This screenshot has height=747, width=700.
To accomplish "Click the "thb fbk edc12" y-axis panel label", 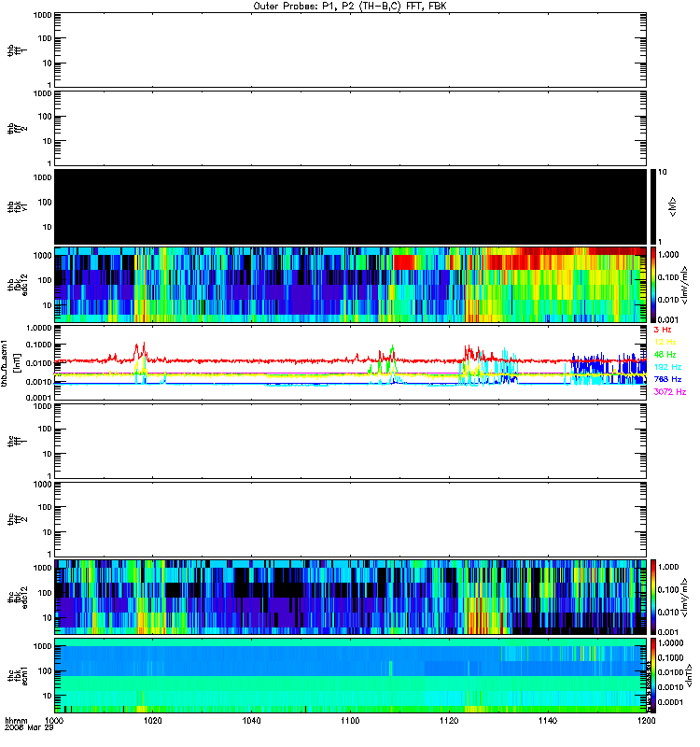I will [x=18, y=285].
